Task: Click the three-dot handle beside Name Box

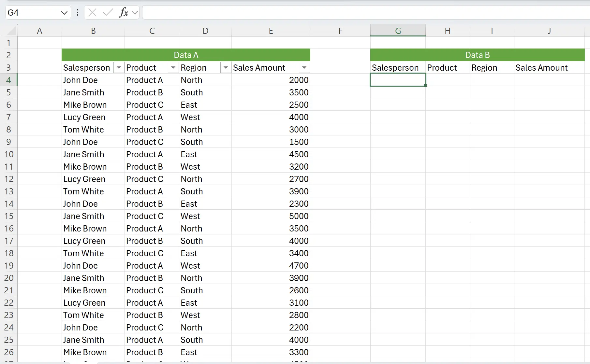Action: [x=78, y=13]
